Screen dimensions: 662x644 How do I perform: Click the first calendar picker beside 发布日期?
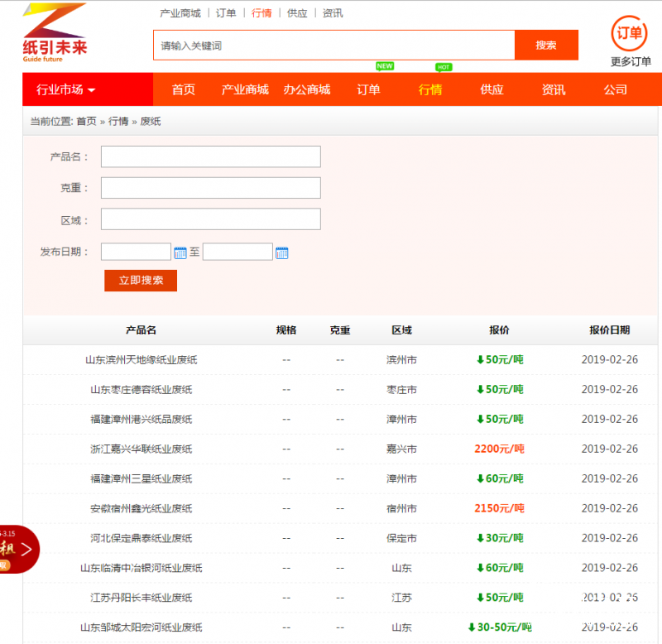pyautogui.click(x=179, y=252)
